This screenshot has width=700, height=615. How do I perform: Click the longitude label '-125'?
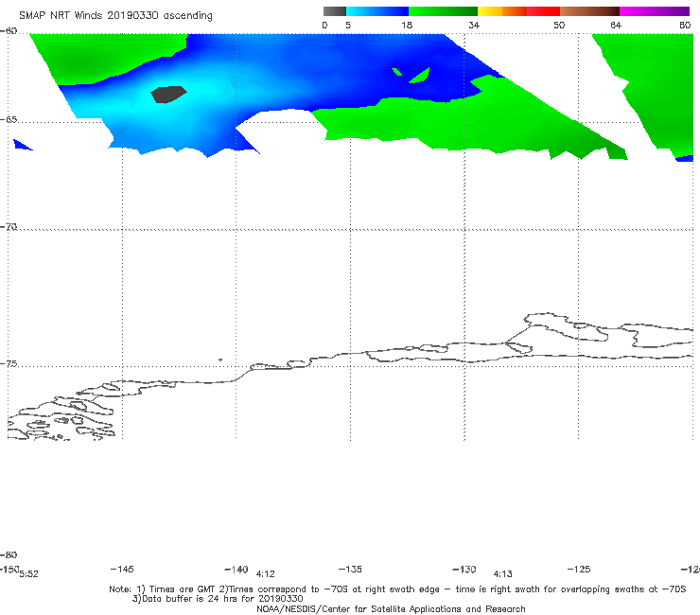[579, 569]
